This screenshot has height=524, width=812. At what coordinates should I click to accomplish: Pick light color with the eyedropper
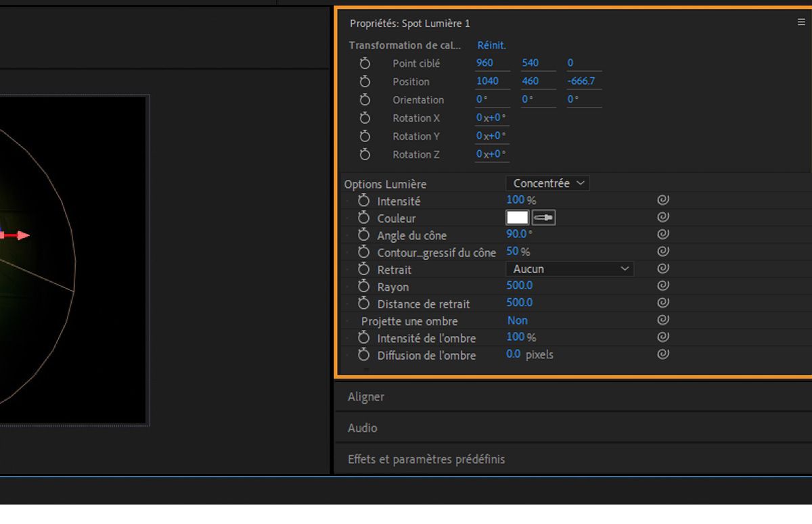click(544, 218)
